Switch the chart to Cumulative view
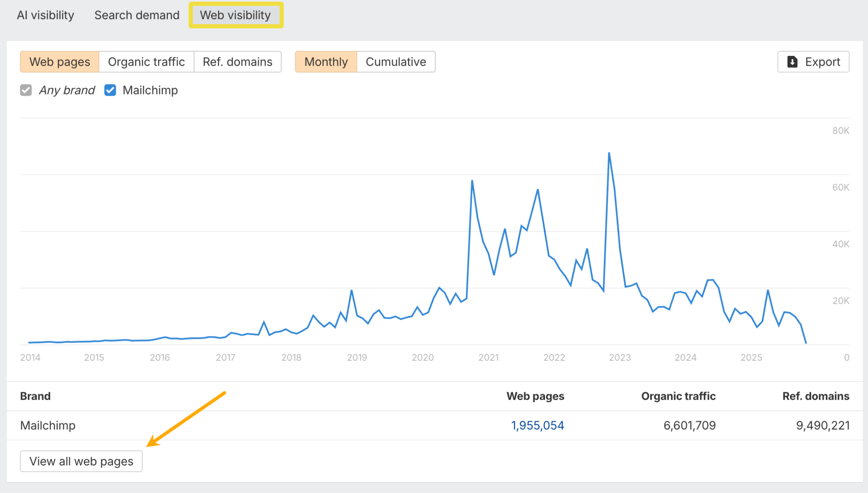 pos(395,62)
